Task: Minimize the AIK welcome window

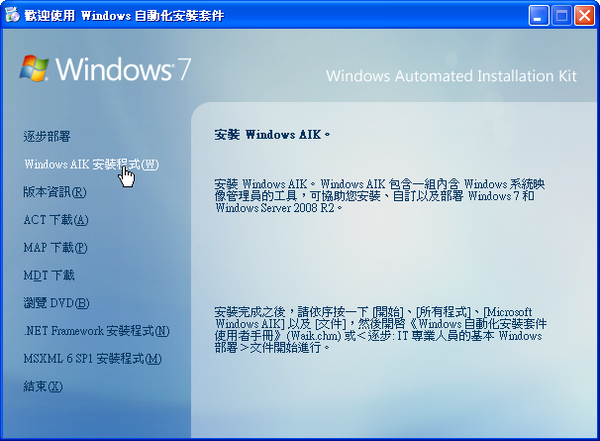Action: [538, 16]
